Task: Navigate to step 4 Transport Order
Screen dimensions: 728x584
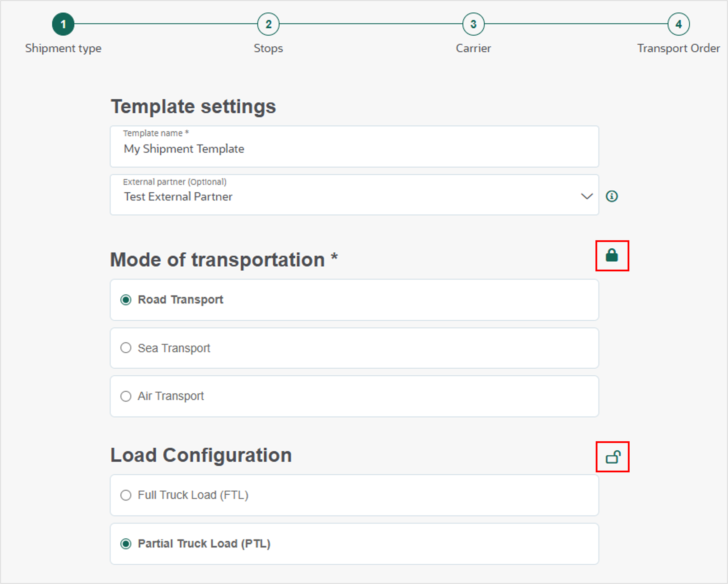Action: 678,24
